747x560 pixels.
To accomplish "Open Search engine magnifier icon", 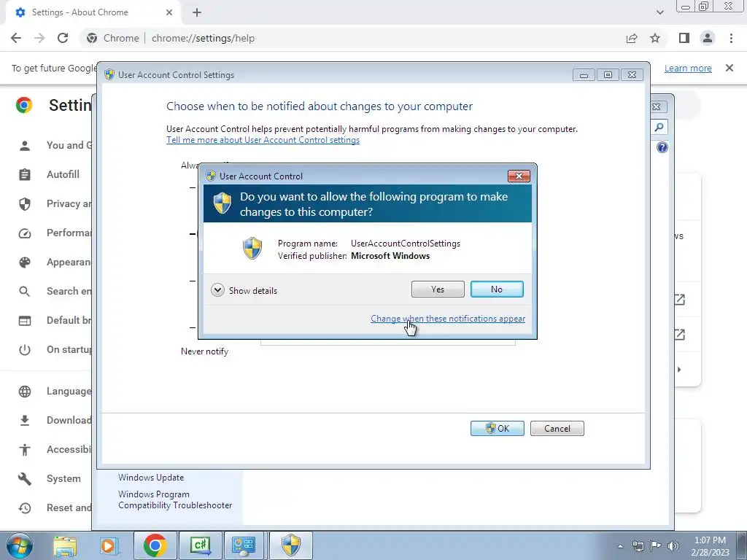I will (x=25, y=292).
